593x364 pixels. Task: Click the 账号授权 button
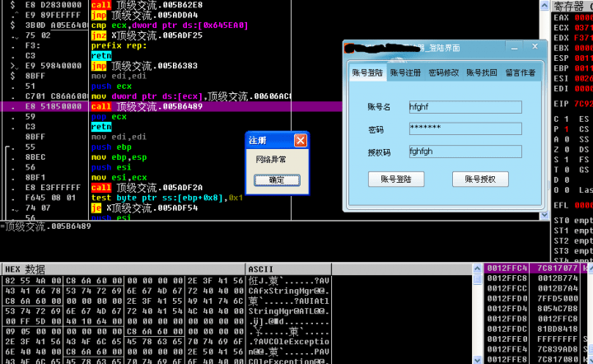(x=480, y=180)
